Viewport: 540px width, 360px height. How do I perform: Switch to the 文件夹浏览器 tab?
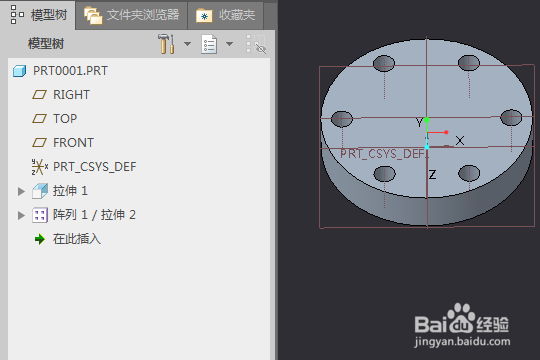[x=132, y=15]
